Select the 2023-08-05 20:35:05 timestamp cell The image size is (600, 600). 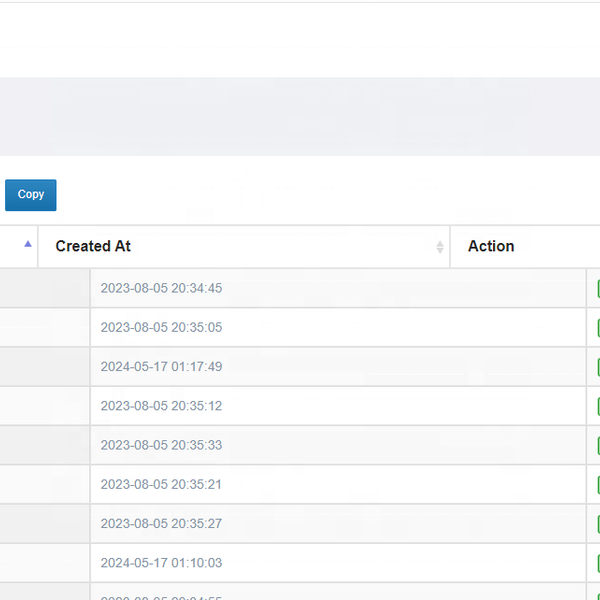click(x=161, y=328)
